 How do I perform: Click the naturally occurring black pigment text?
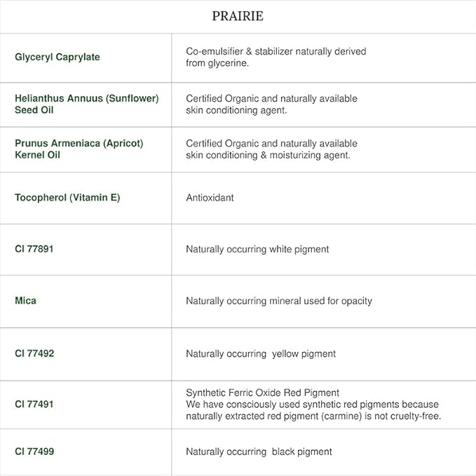[259, 451]
